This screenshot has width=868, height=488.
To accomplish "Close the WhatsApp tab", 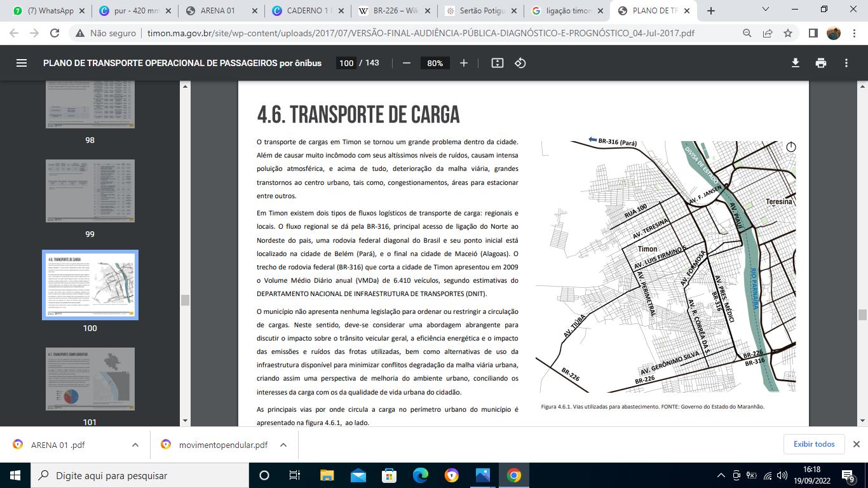I will [81, 11].
